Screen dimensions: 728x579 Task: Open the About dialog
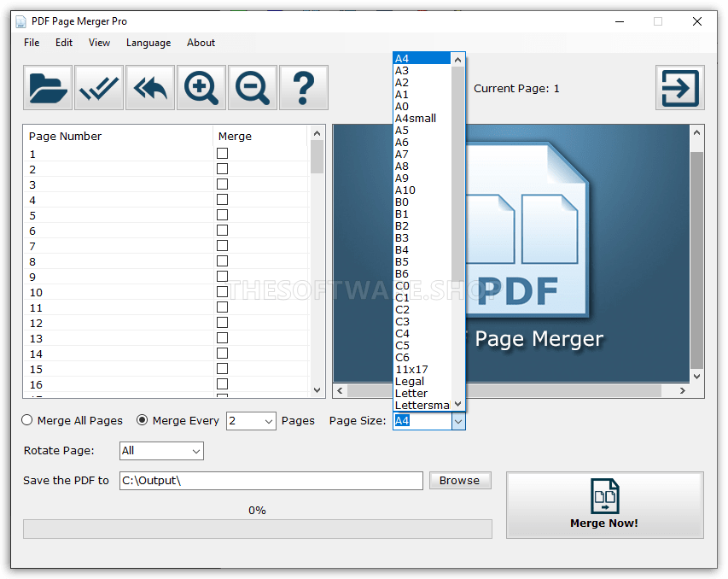click(x=201, y=42)
